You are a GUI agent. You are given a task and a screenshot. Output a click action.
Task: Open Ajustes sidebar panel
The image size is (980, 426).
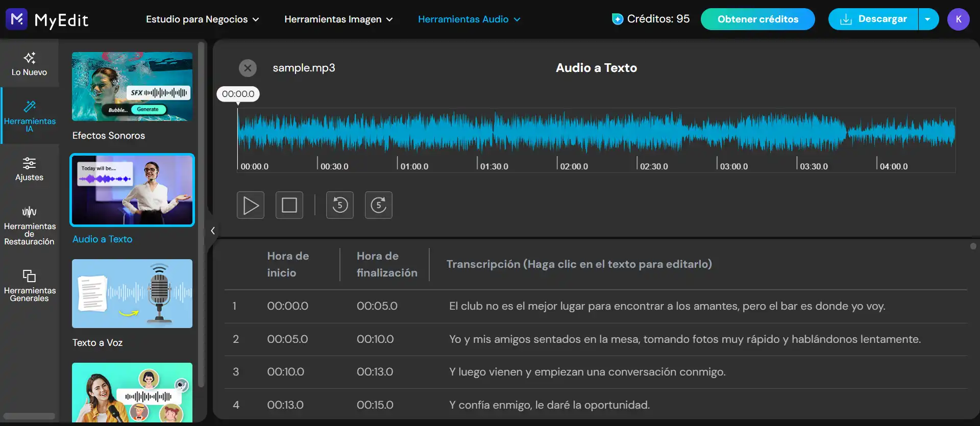pyautogui.click(x=29, y=169)
